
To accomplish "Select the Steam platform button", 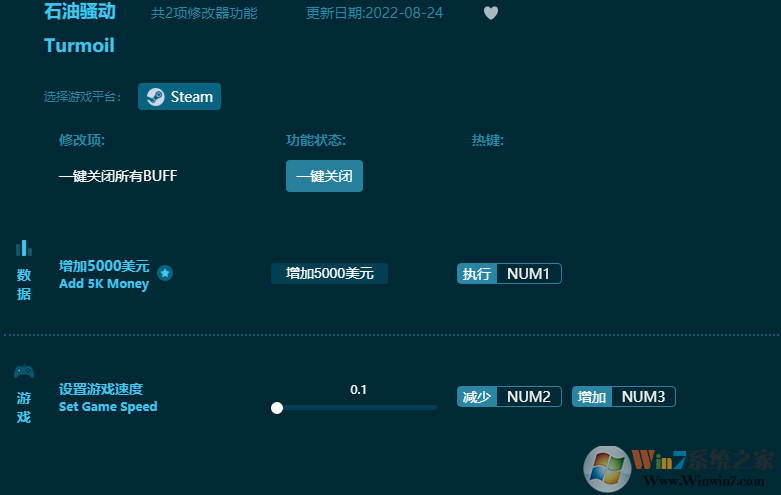I will click(179, 97).
